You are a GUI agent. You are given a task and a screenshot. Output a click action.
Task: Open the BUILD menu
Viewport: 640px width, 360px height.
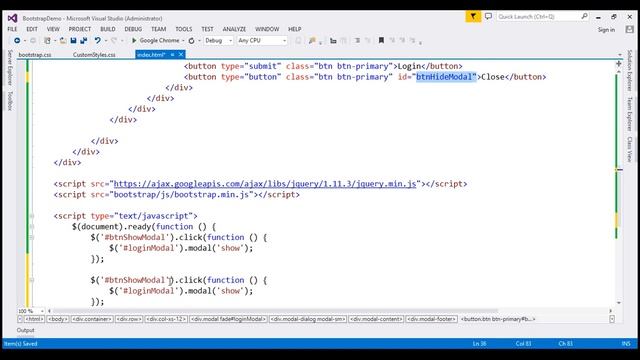point(108,29)
